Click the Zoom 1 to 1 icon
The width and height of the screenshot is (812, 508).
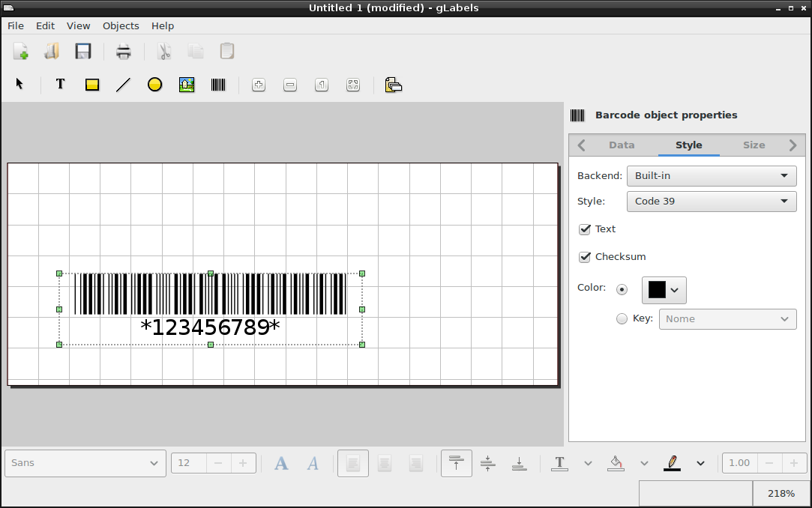pyautogui.click(x=322, y=85)
